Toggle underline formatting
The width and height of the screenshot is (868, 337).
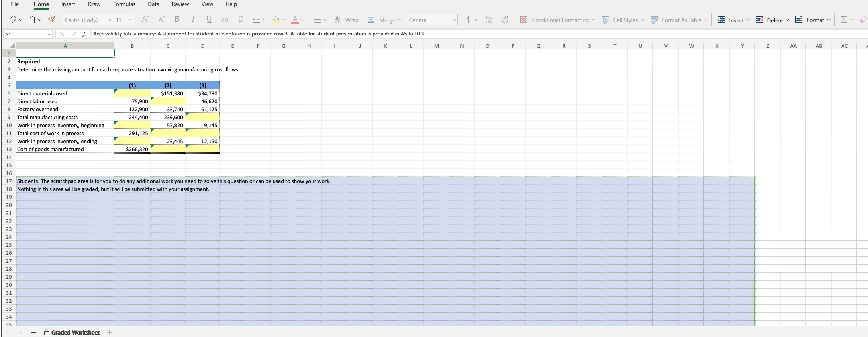click(209, 20)
